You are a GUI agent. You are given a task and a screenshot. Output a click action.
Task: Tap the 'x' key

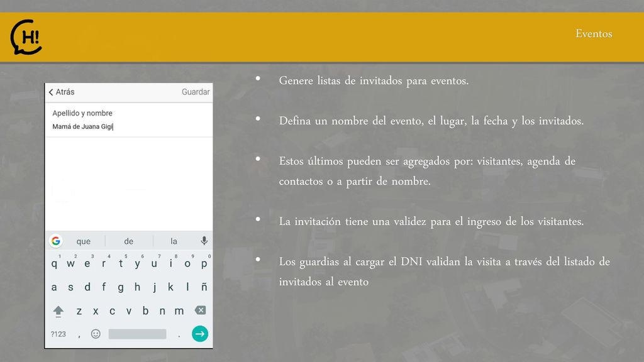coord(96,311)
